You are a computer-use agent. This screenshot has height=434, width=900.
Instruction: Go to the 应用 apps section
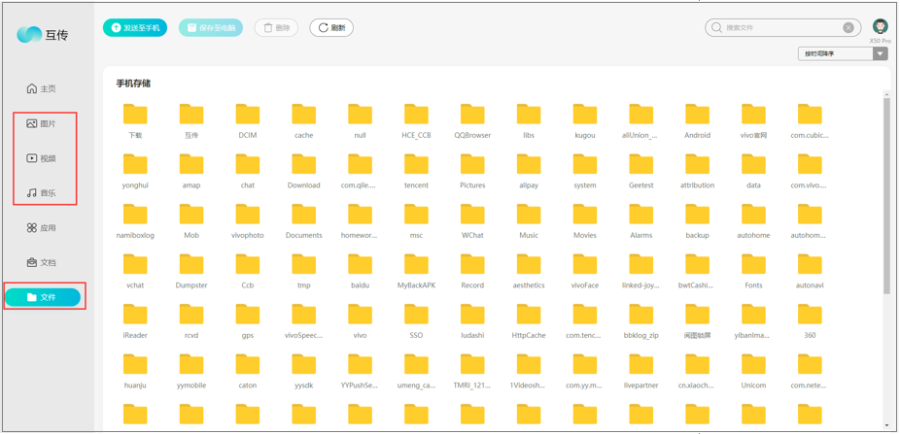tap(41, 228)
